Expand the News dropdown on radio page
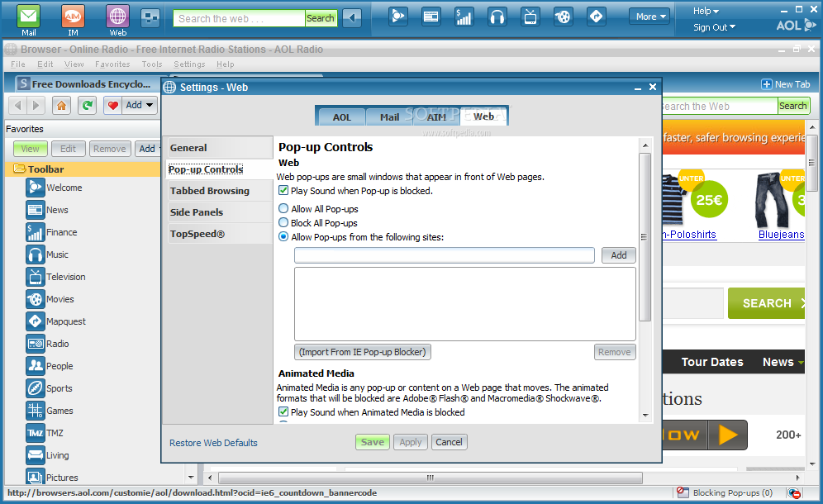This screenshot has width=823, height=504. tap(801, 362)
